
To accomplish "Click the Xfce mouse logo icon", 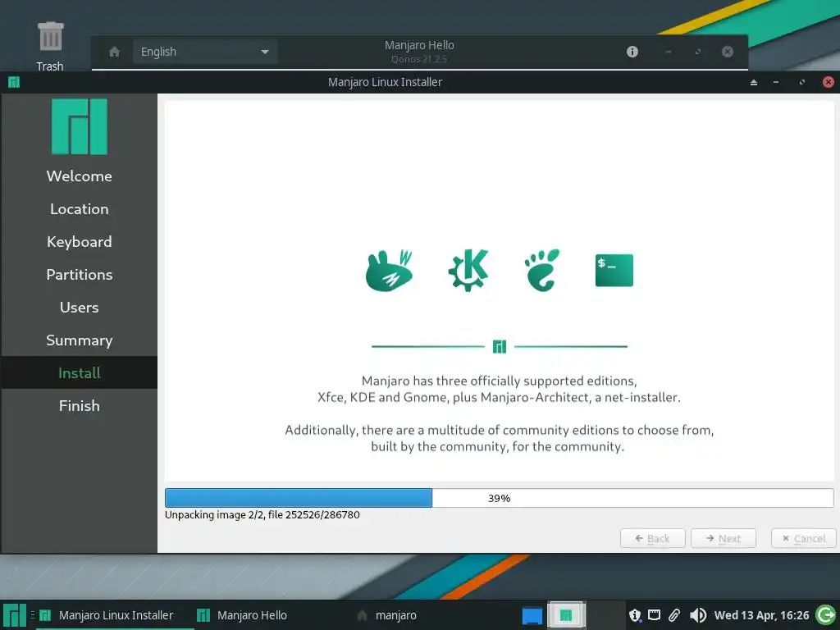I will 390,271.
